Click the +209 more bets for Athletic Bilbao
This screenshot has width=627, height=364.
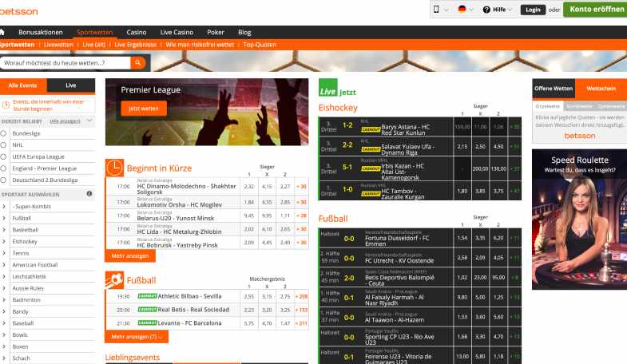pos(301,296)
